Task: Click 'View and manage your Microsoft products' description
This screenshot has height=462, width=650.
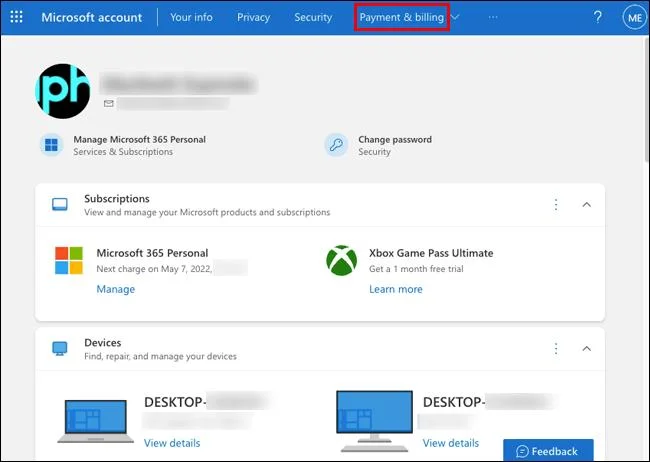Action: coord(207,212)
